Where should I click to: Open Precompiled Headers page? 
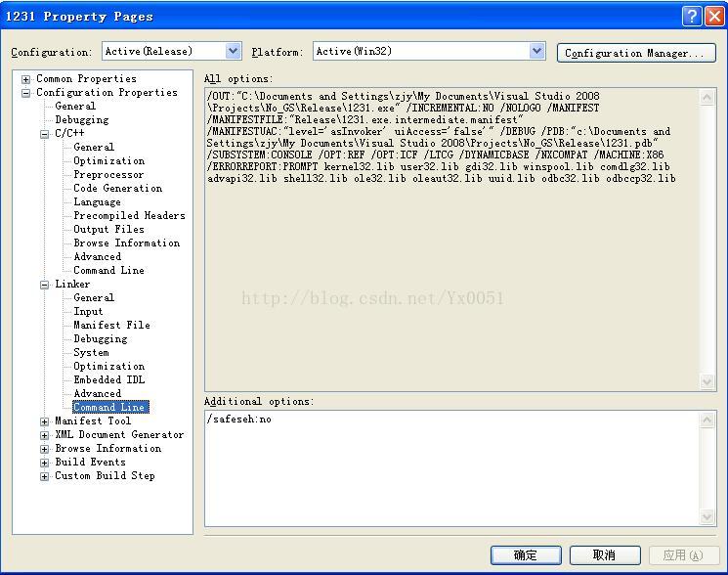129,215
